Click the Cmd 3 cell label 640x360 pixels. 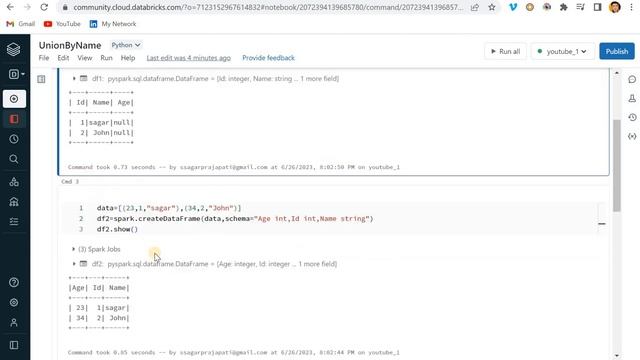pyautogui.click(x=70, y=181)
